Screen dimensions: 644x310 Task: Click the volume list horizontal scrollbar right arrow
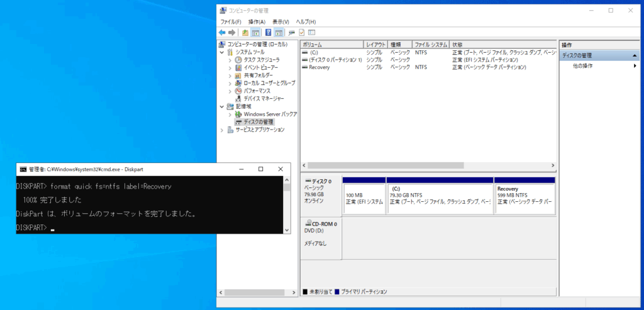pyautogui.click(x=553, y=165)
